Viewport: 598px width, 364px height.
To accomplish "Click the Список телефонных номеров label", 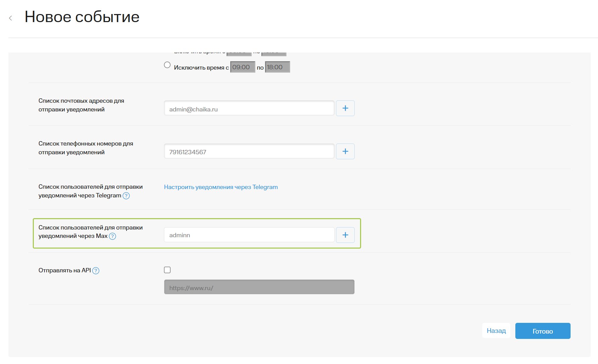I will pos(86,148).
